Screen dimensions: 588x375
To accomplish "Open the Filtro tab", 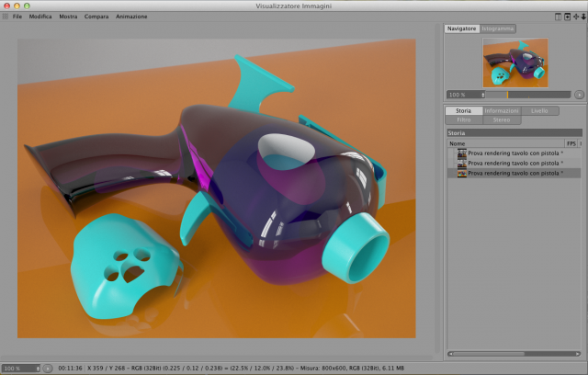I will [464, 120].
